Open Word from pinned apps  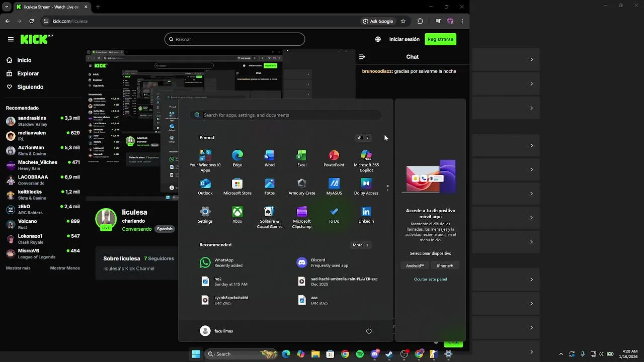pyautogui.click(x=270, y=158)
